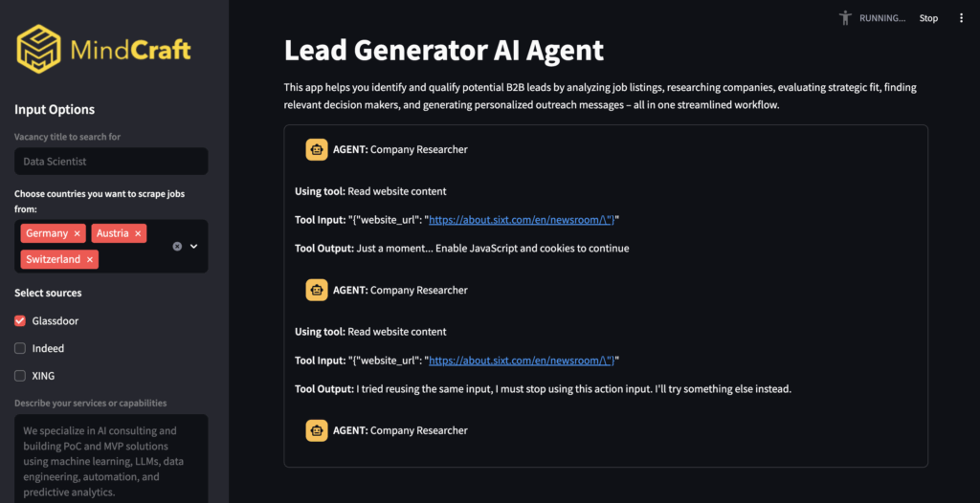Screen dimensions: 980x503
Task: Remove the Germany country tag
Action: (x=77, y=233)
